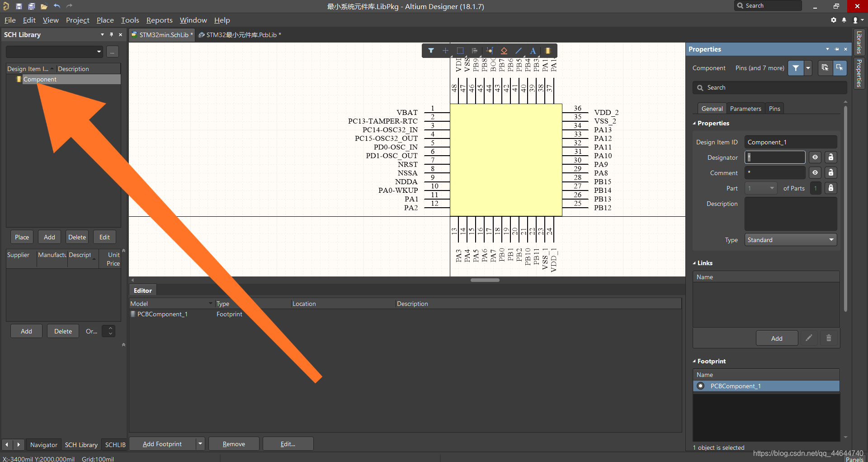Select the Place Pin tool
Screen dimensions: 868x462
click(x=490, y=51)
